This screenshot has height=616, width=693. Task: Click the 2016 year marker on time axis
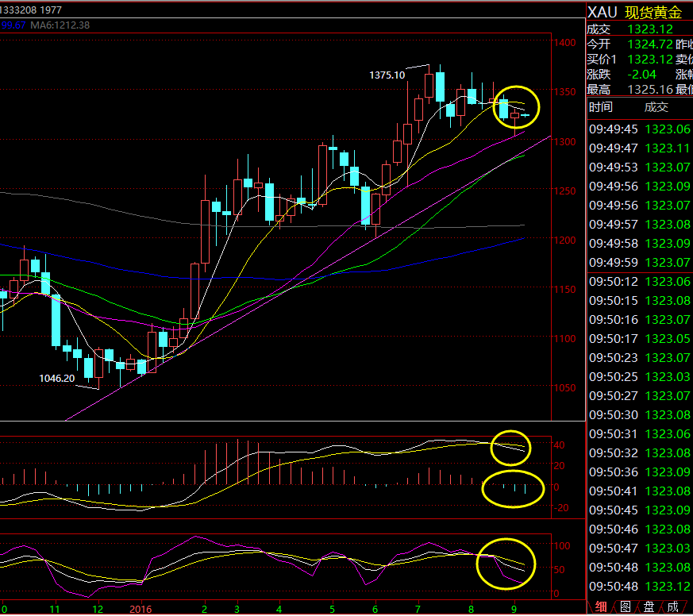[x=141, y=610]
